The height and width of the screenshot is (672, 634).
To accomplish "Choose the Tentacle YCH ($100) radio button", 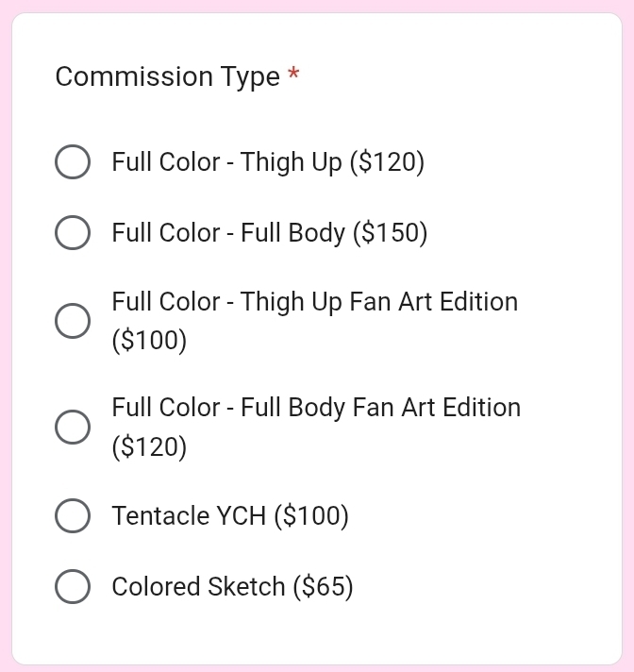I will tap(73, 516).
